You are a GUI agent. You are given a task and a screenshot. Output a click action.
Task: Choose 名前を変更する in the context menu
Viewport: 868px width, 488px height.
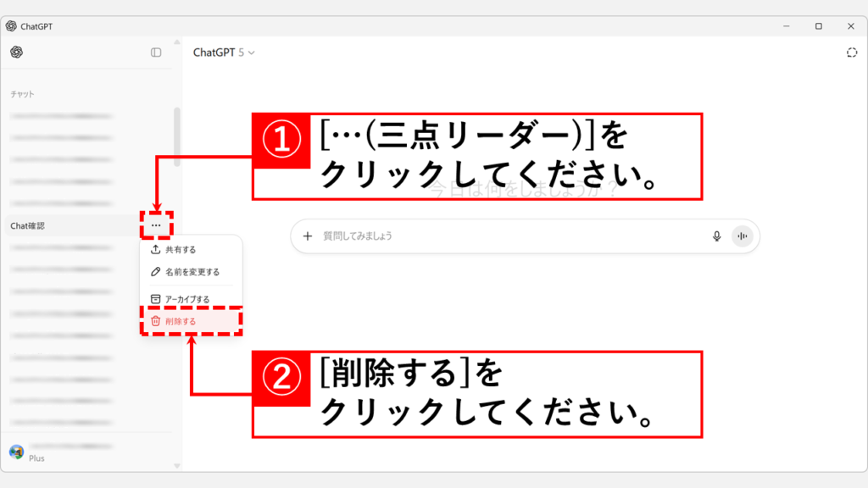coord(192,272)
